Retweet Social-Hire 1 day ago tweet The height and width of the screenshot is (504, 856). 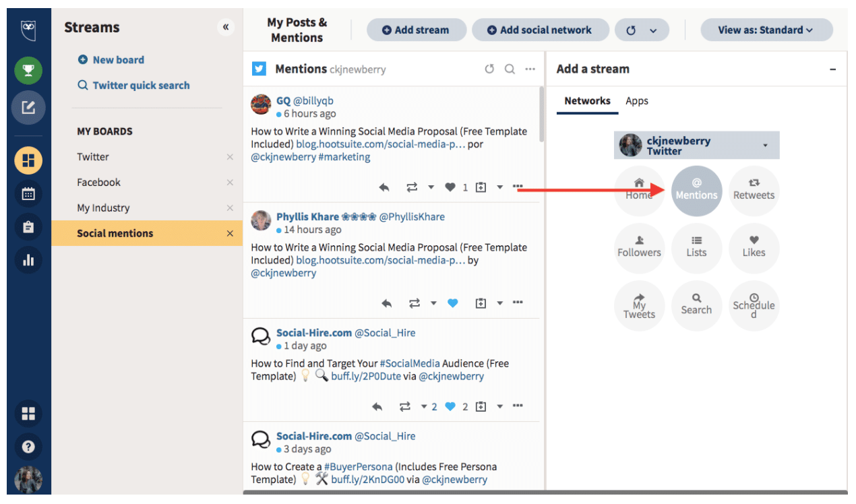pos(405,407)
